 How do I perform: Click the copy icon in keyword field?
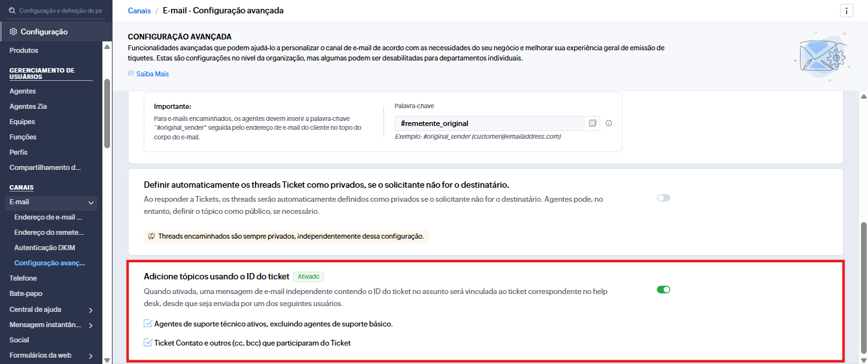[x=593, y=123]
